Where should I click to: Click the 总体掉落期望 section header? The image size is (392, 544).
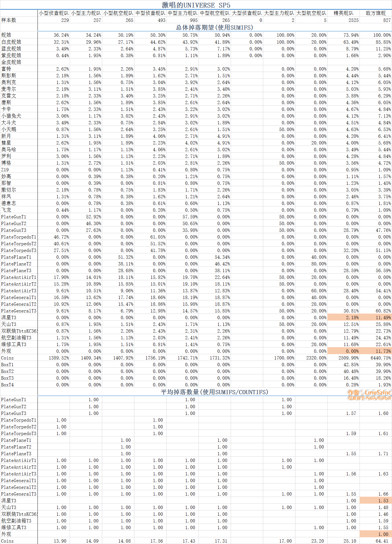point(214,27)
